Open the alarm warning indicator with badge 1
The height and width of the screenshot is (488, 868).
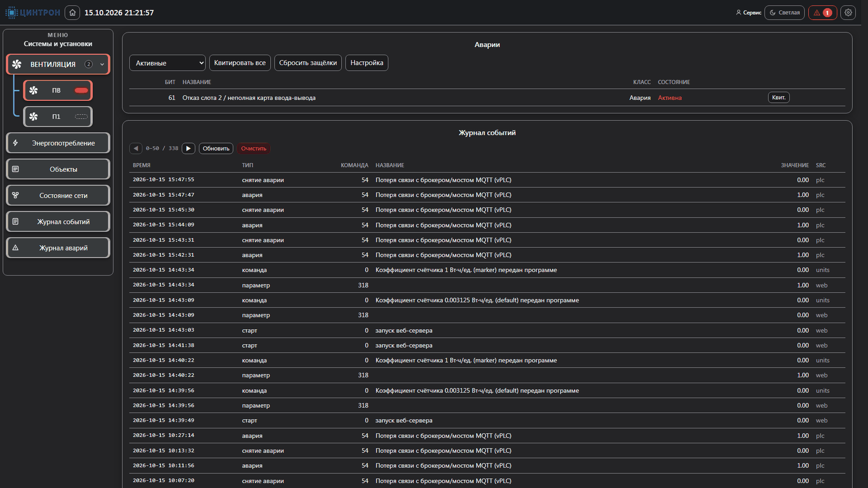coord(822,12)
